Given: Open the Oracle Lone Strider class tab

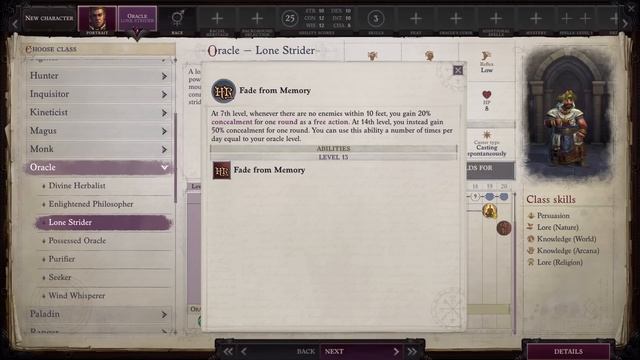Looking at the screenshot, I should [x=137, y=19].
